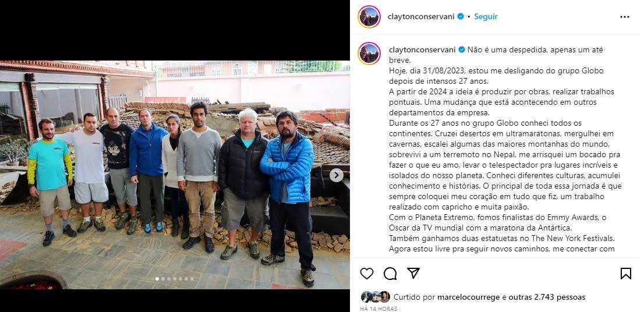Open more options three-dot menu
The height and width of the screenshot is (312, 644).
coord(625,17)
